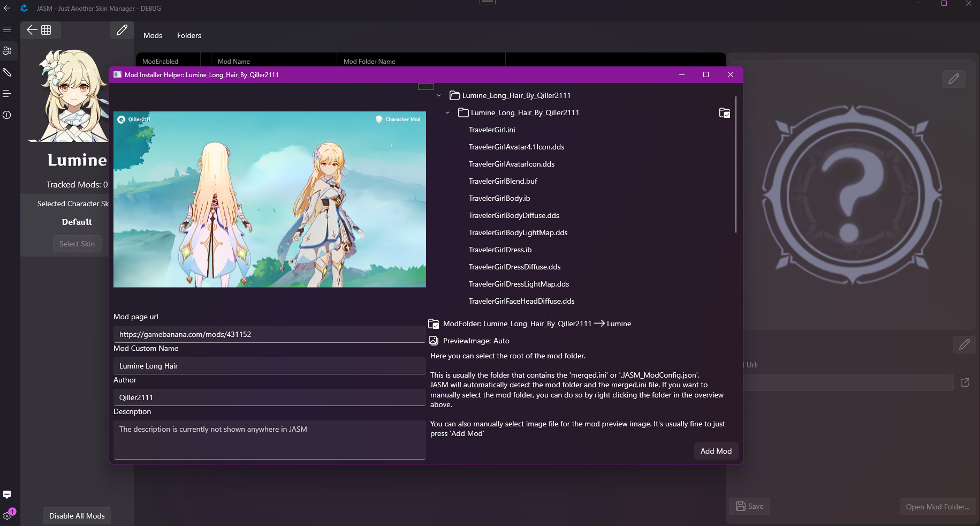The height and width of the screenshot is (526, 980).
Task: Select TravelerGirlDressLightMap.dds file
Action: tap(519, 284)
